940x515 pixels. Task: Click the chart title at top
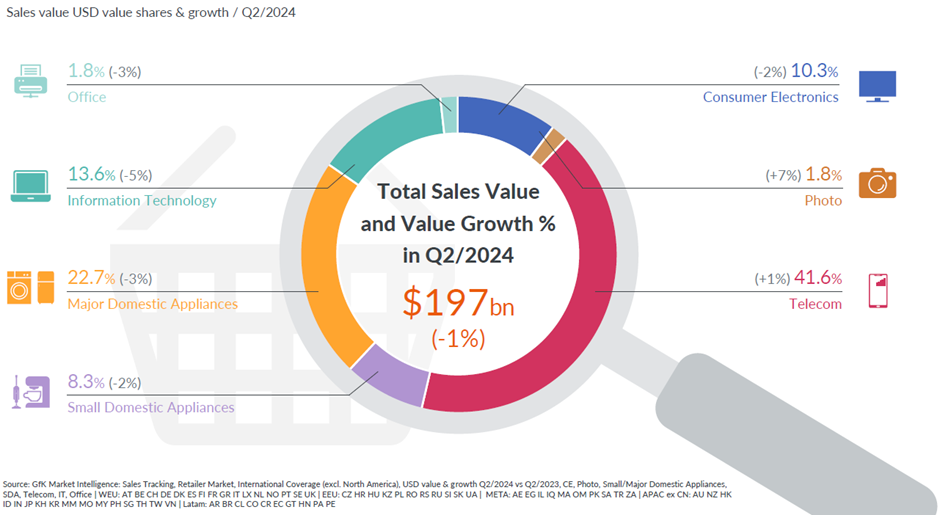pyautogui.click(x=150, y=15)
